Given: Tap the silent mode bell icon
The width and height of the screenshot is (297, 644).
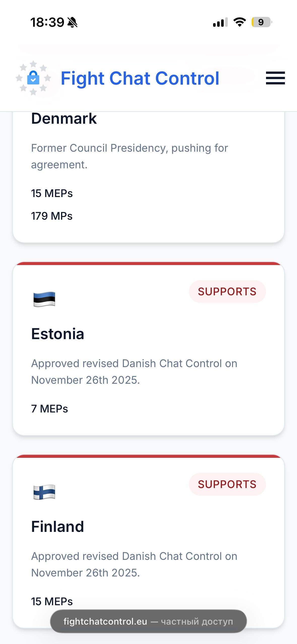Looking at the screenshot, I should click(x=73, y=22).
